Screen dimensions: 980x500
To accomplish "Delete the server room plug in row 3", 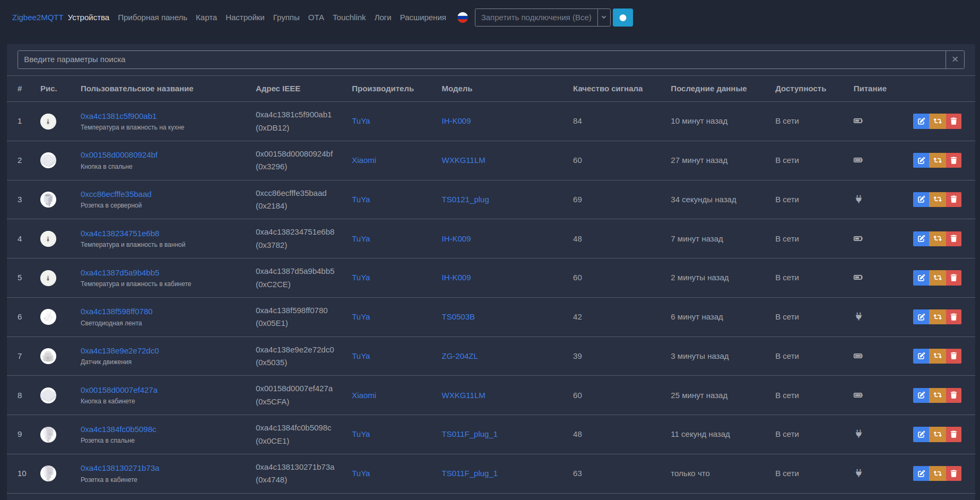I will point(953,200).
